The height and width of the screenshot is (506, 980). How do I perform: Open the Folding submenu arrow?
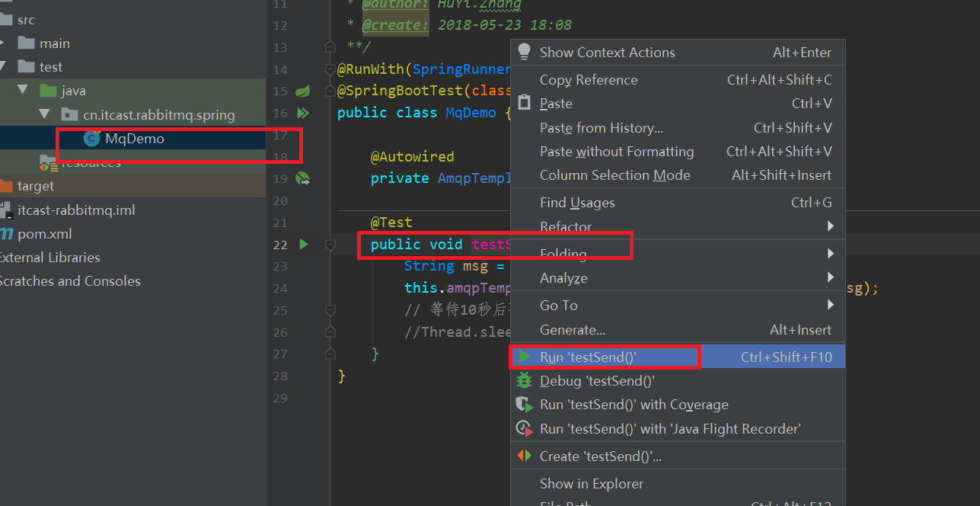tap(830, 254)
